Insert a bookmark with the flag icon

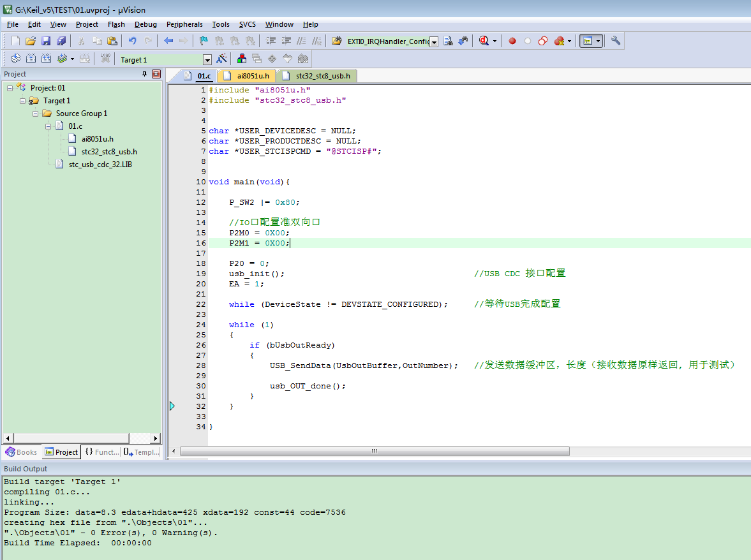point(204,41)
